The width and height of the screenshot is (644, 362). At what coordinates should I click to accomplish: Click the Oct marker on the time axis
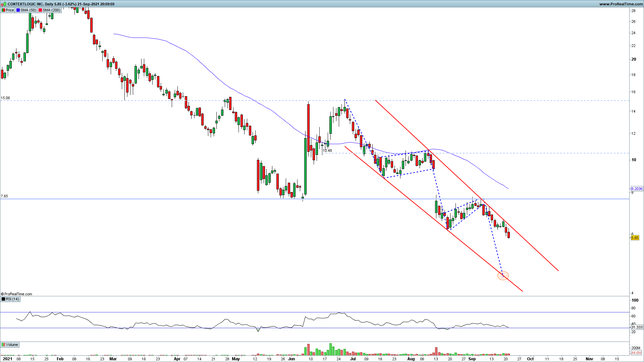(x=530, y=359)
